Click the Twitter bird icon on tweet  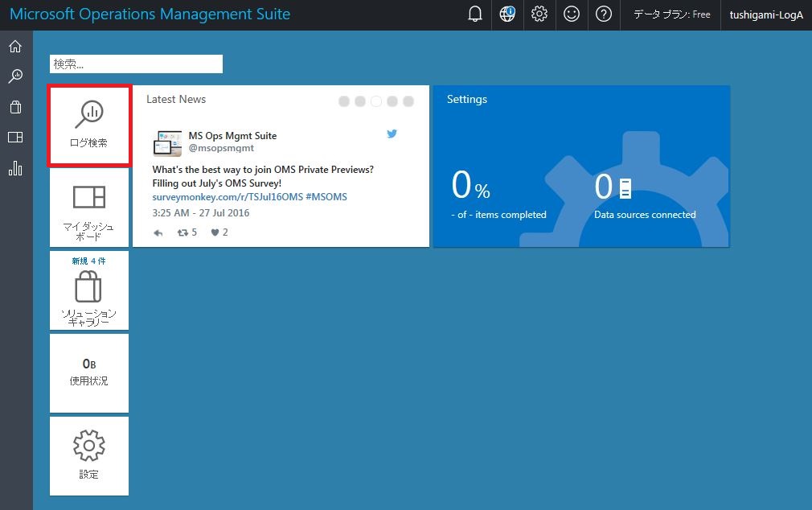tap(392, 134)
